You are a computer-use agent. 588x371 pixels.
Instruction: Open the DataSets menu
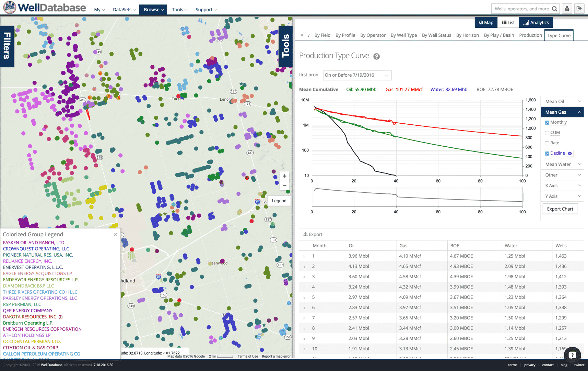(124, 10)
